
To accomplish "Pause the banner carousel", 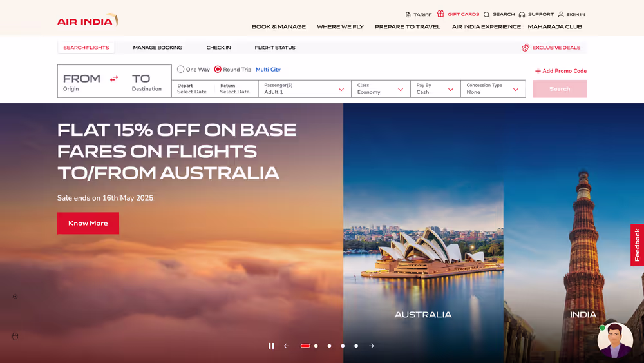I will click(272, 346).
